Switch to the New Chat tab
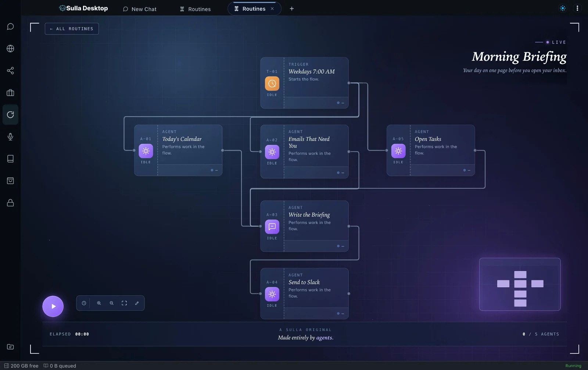The height and width of the screenshot is (370, 588). (x=140, y=9)
